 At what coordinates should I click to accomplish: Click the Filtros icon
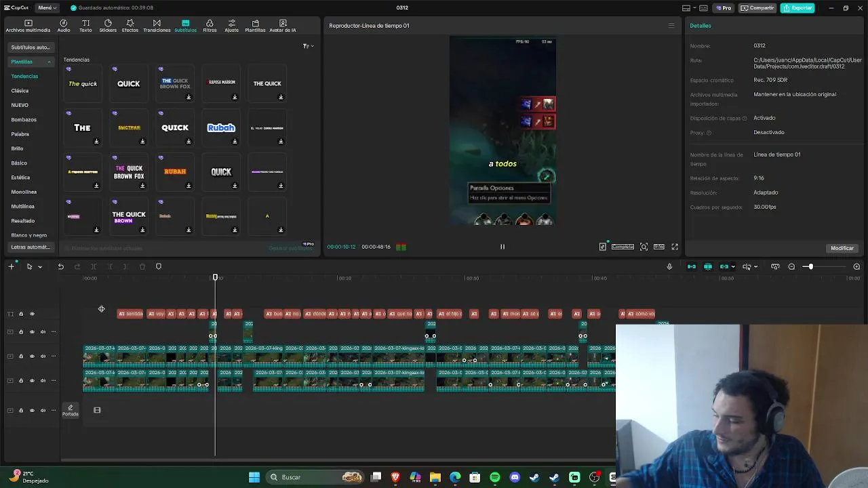point(210,26)
